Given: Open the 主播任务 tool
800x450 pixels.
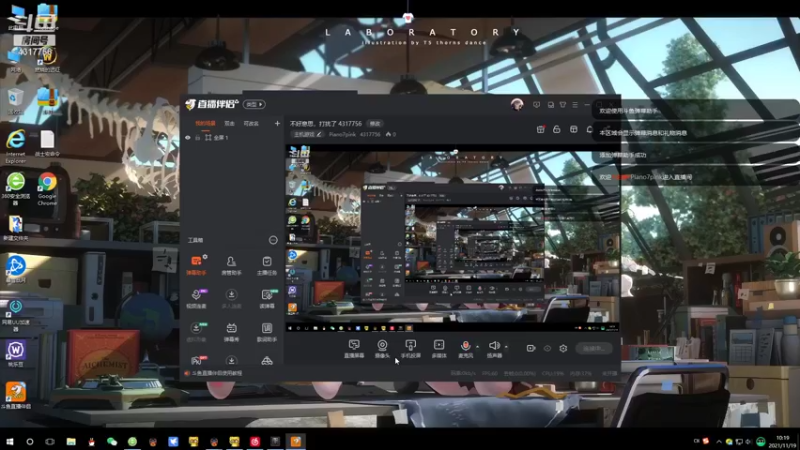Looking at the screenshot, I should click(267, 265).
